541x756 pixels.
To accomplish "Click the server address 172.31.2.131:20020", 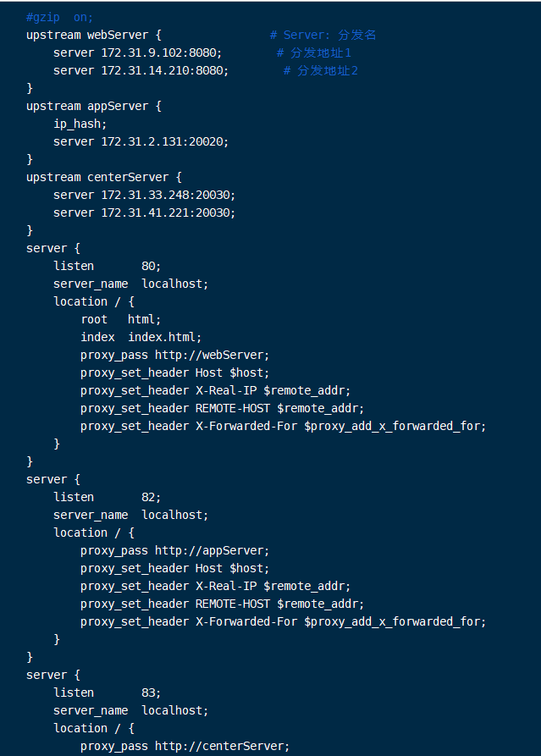I will pos(164,141).
